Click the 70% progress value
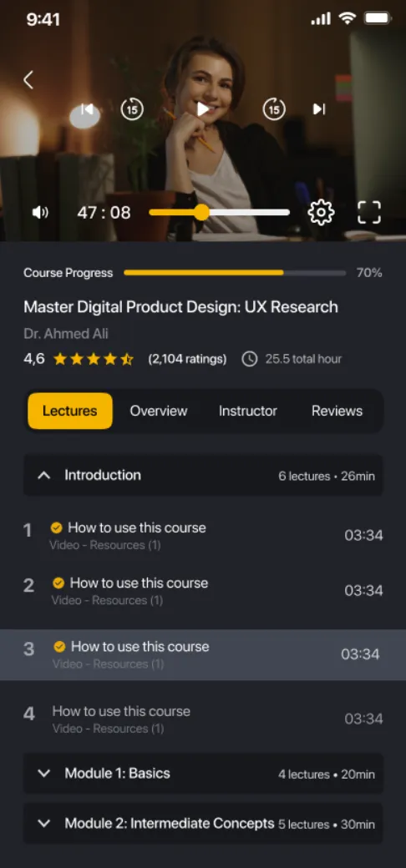The height and width of the screenshot is (868, 406). tap(369, 273)
